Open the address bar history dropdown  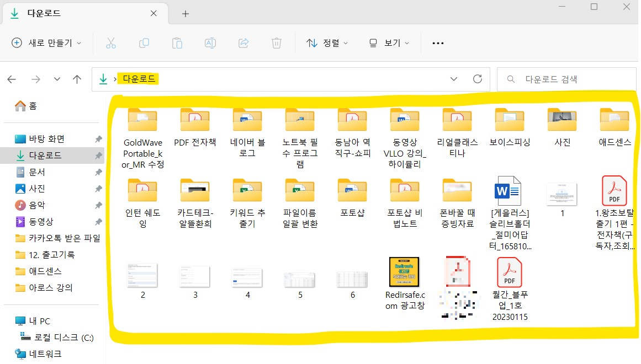coord(454,79)
